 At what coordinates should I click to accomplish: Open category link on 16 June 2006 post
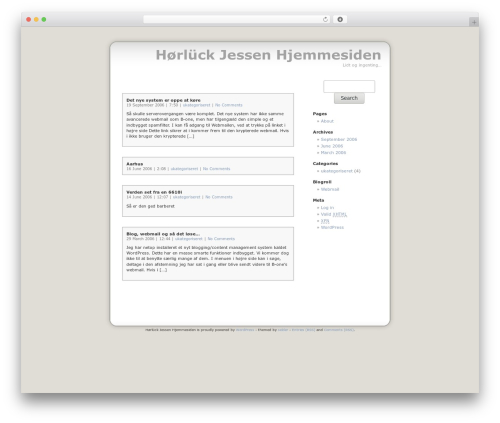coord(184,169)
